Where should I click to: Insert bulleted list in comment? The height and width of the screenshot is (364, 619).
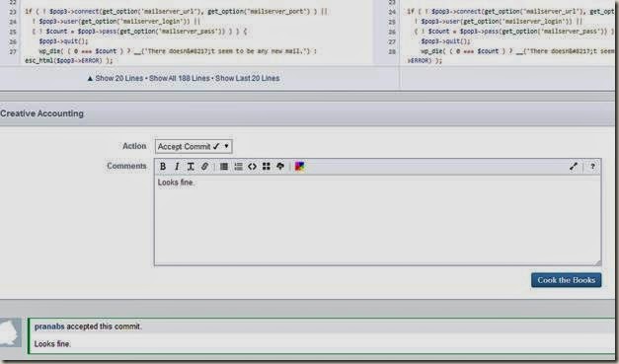coord(224,167)
